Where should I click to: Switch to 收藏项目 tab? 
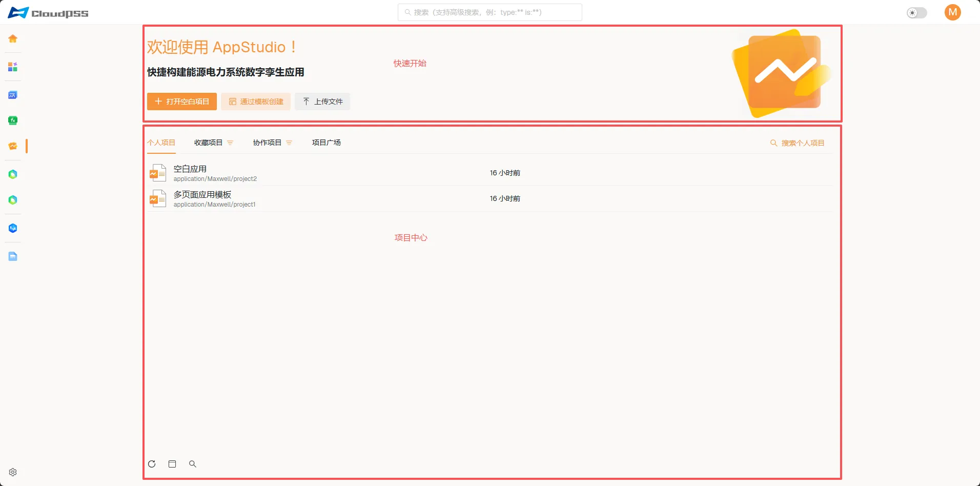click(x=208, y=143)
